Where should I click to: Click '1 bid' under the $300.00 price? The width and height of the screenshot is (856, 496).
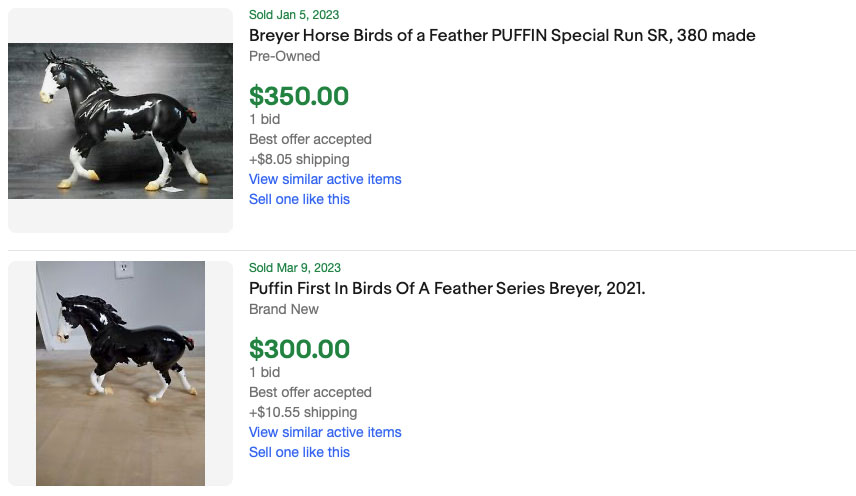tap(264, 372)
